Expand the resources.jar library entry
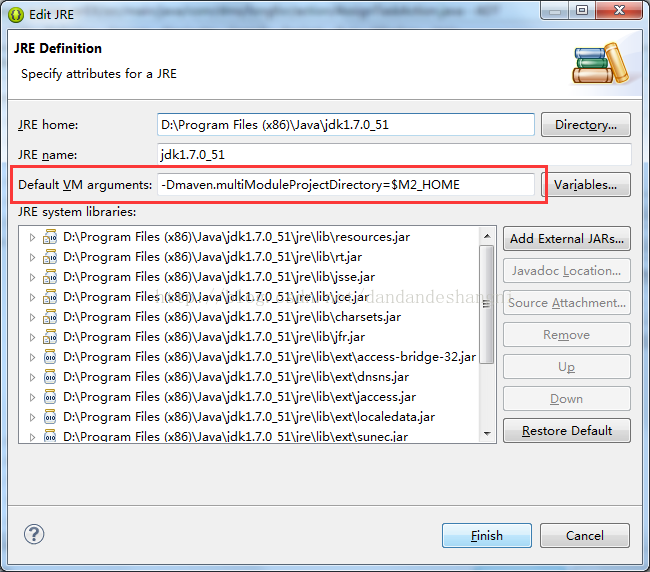 pos(32,238)
